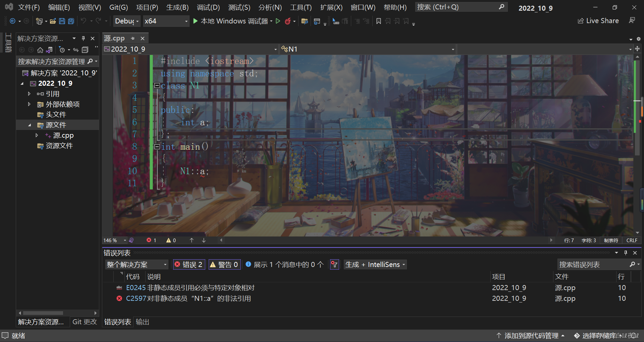Open the 调试(D) debug menu

(208, 7)
